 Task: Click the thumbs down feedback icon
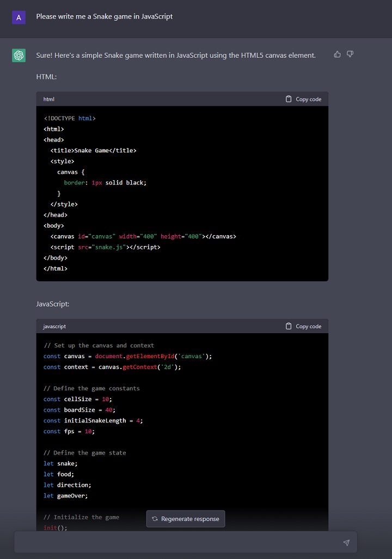[350, 54]
